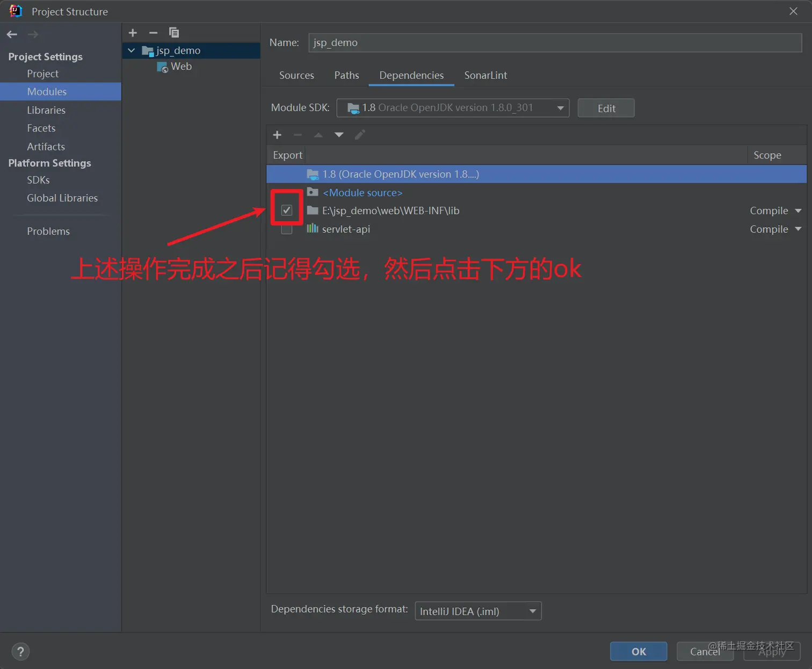Screen dimensions: 812x669
Task: Click the Module source folder icon
Action: [313, 192]
